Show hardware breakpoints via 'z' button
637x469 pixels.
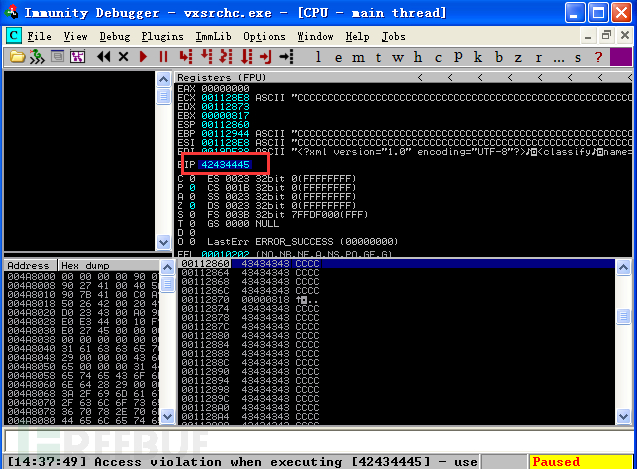click(518, 58)
